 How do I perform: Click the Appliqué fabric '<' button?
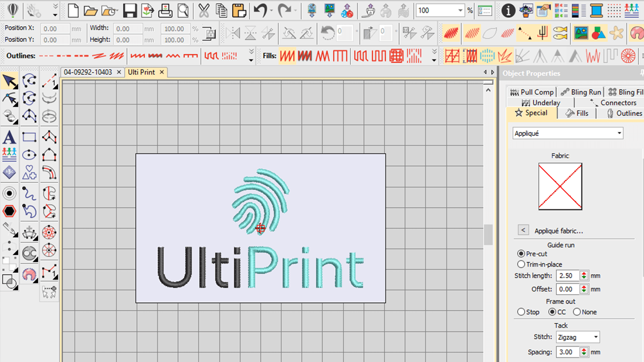523,230
